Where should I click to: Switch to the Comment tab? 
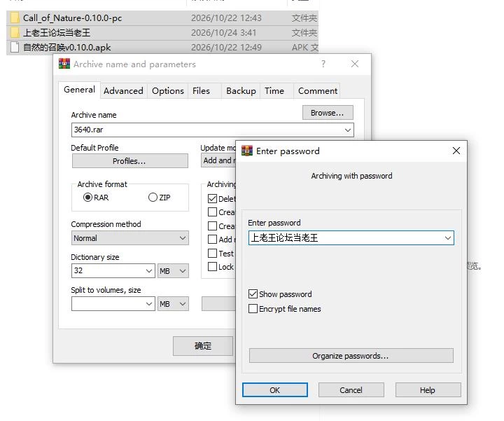[x=318, y=91]
